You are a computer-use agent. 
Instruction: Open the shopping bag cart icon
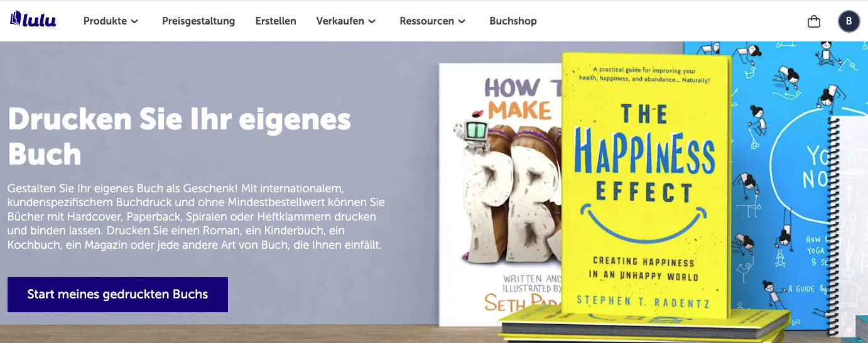point(814,21)
